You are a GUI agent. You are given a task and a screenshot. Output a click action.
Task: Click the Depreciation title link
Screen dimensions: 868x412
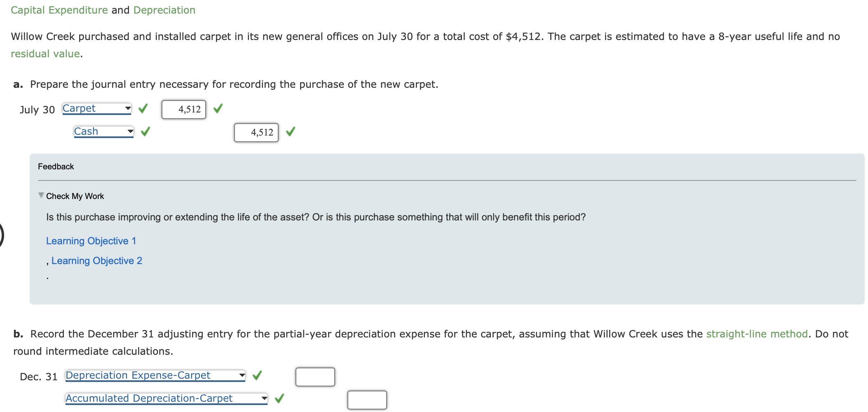pyautogui.click(x=164, y=9)
